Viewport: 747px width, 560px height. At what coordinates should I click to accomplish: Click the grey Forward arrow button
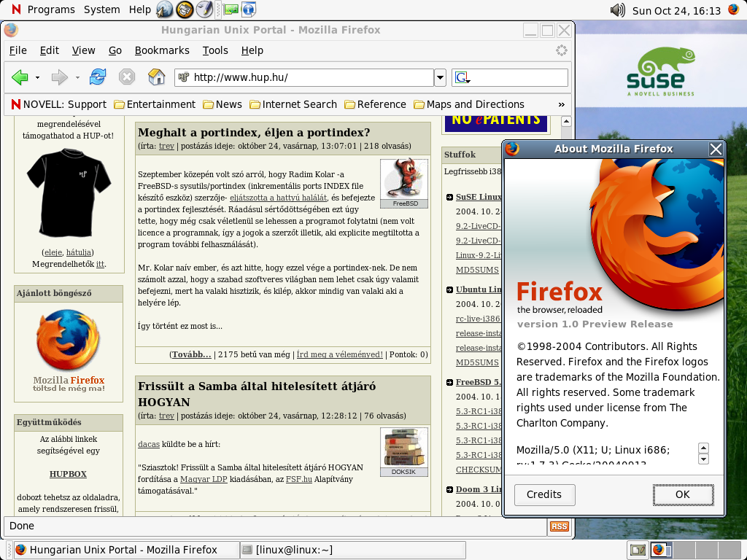pyautogui.click(x=60, y=77)
